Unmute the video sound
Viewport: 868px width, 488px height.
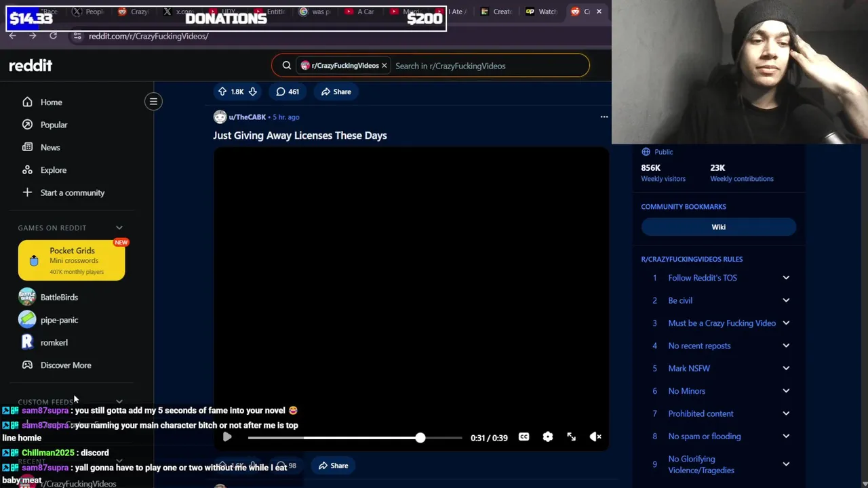pos(595,437)
